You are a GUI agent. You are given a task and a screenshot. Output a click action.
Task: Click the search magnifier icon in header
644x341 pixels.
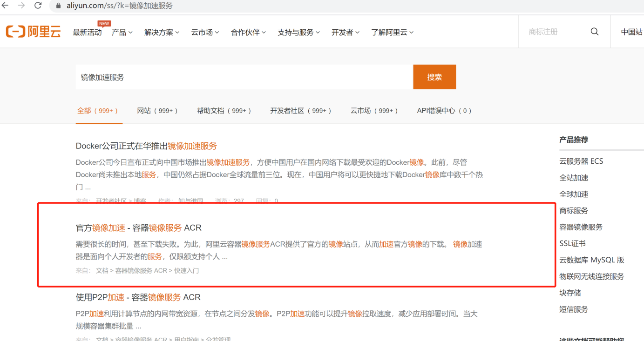[x=595, y=32]
